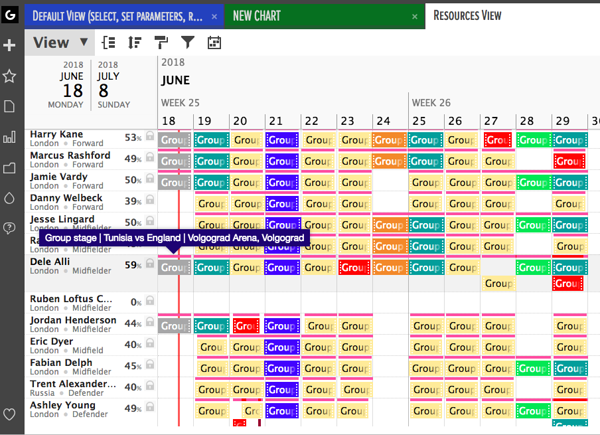This screenshot has height=435, width=600.
Task: Toggle the lock icon on Ashley Young's row
Action: point(150,407)
